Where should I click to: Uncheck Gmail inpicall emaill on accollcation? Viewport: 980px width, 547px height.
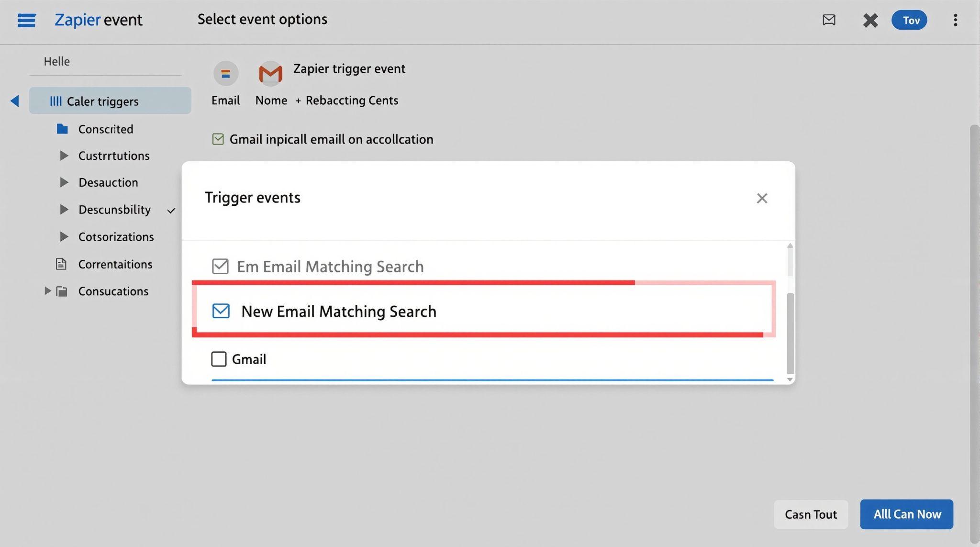[x=218, y=139]
